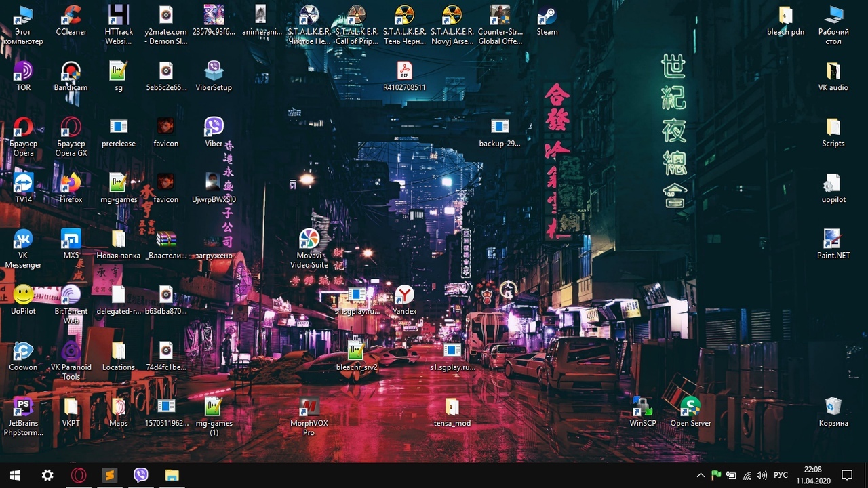The image size is (868, 488).
Task: Launch CCleaner from the desktop
Action: [x=71, y=16]
